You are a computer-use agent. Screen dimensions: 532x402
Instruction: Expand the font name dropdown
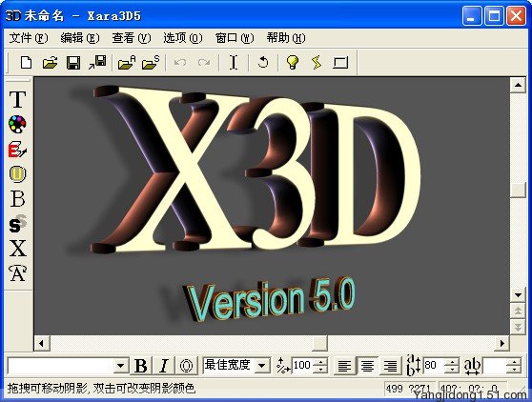tap(120, 366)
